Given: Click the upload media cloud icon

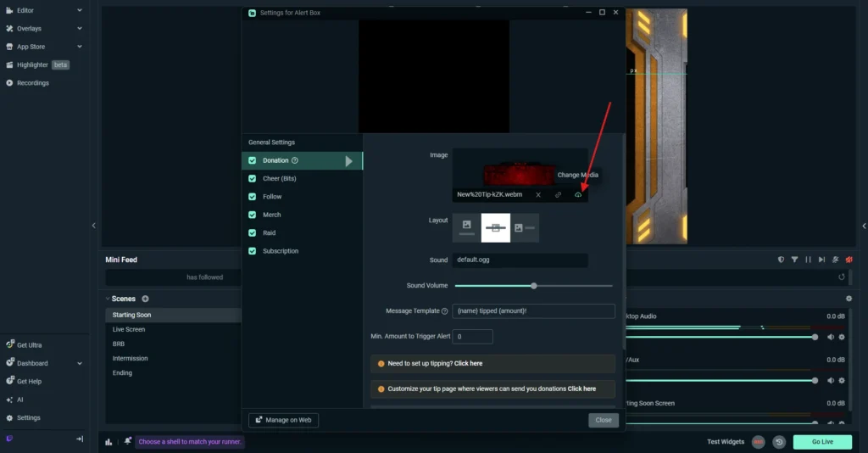Looking at the screenshot, I should pos(578,194).
